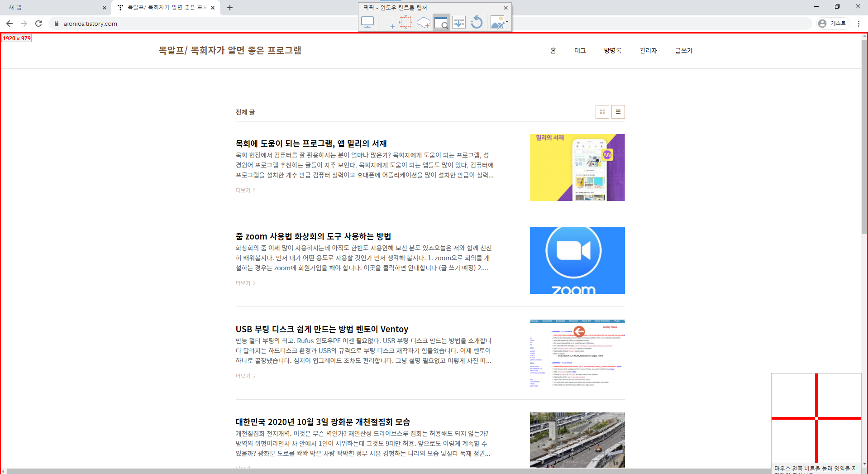This screenshot has height=474, width=868.
Task: Close the '새 탭' tab
Action: point(105,8)
